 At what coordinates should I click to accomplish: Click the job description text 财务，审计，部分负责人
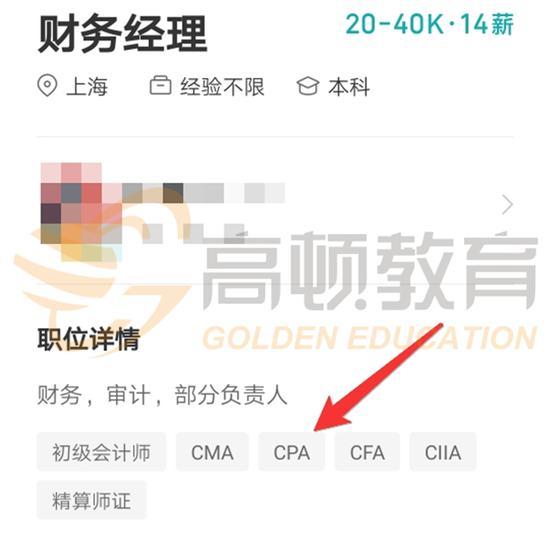tap(162, 395)
